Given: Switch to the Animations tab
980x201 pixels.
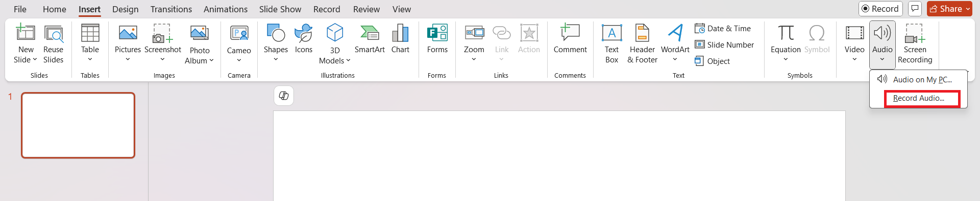Looking at the screenshot, I should [226, 9].
